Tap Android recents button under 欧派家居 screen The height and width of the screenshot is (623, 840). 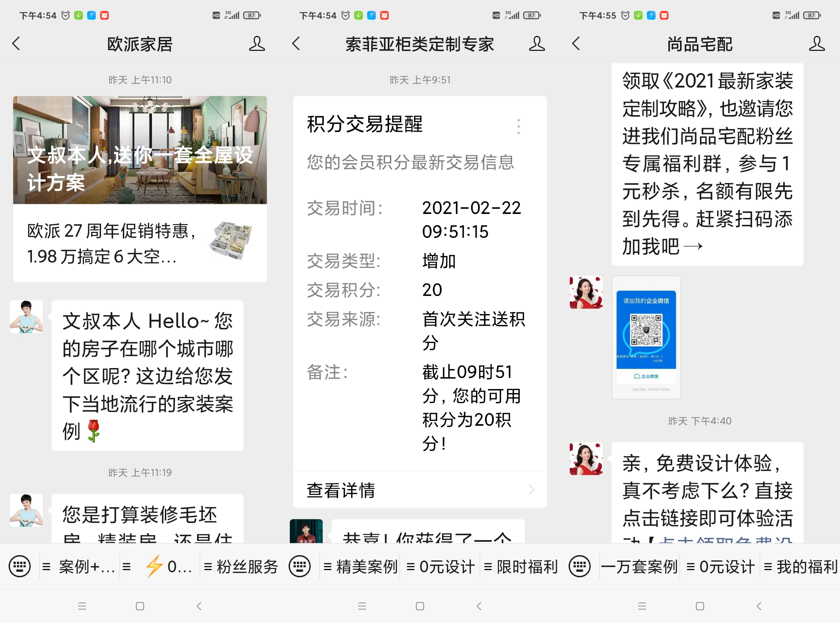(x=82, y=606)
